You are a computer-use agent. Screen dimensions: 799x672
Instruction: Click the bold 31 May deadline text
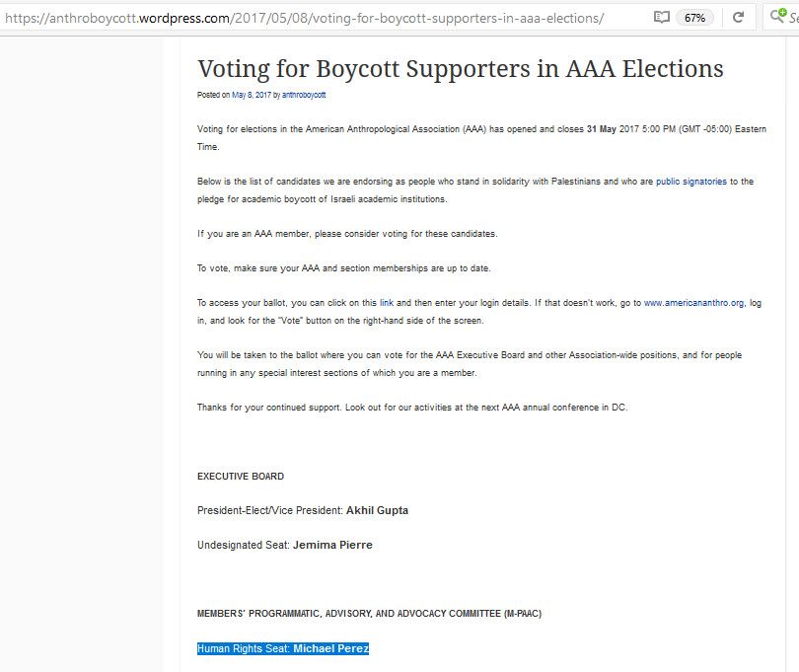pos(602,129)
